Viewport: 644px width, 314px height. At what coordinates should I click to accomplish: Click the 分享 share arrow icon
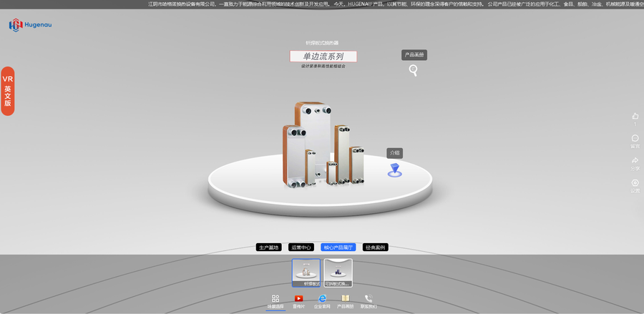click(635, 160)
